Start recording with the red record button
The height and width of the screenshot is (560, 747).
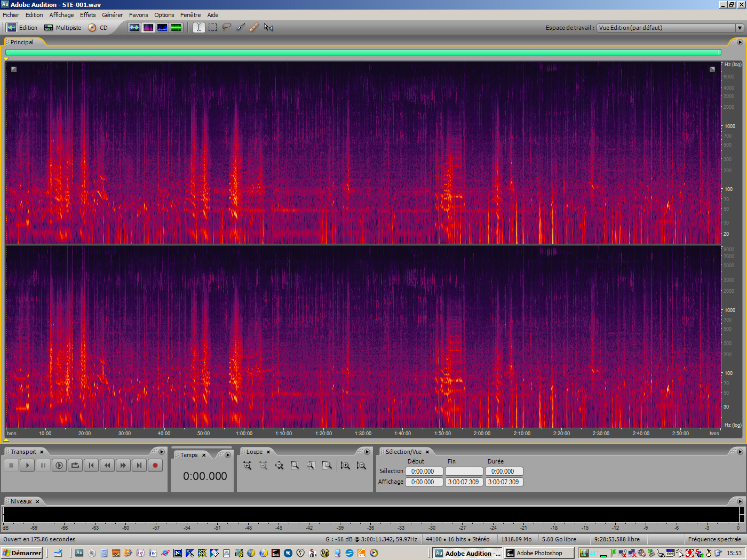tap(155, 465)
